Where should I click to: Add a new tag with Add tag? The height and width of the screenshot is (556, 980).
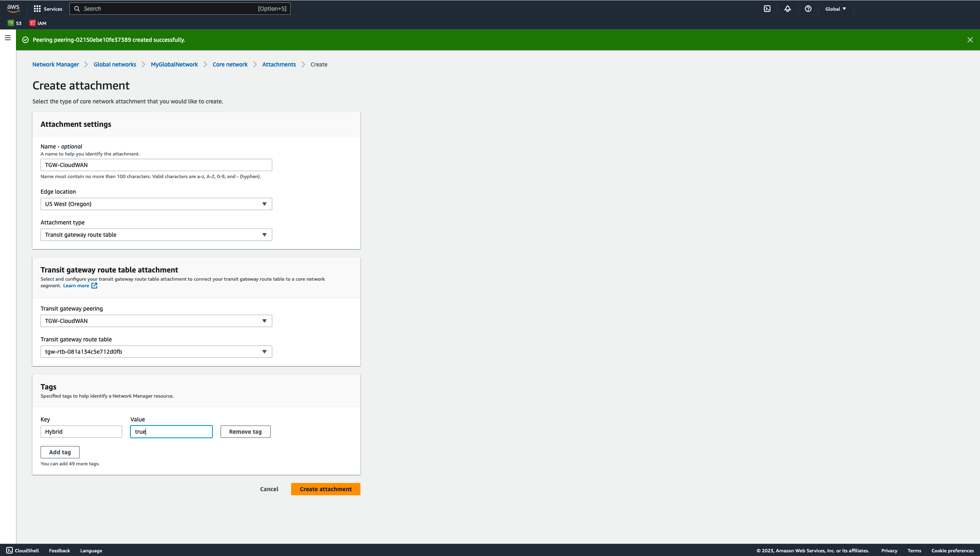pos(60,452)
